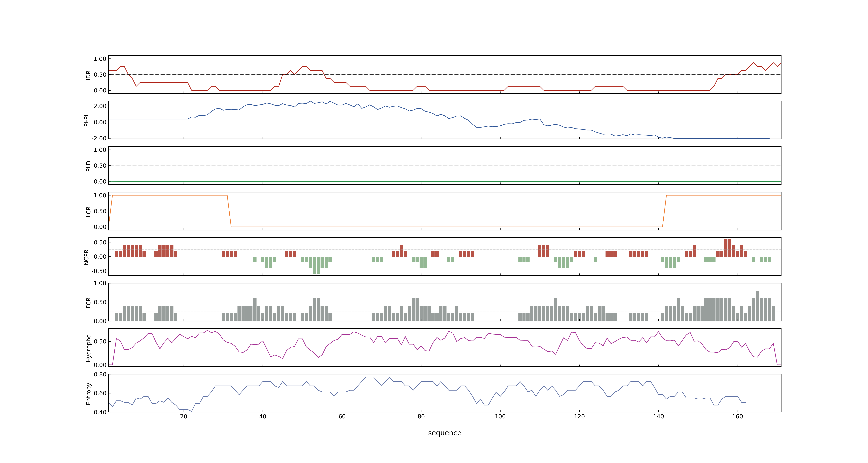The height and width of the screenshot is (463, 868).
Task: Click the IDR y-axis label
Action: coord(88,75)
